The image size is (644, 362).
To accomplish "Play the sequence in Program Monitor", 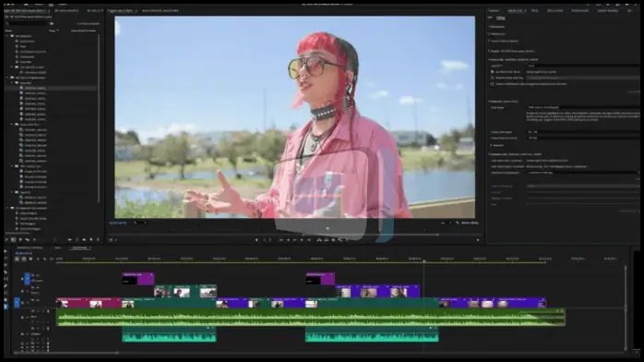I will click(x=295, y=240).
